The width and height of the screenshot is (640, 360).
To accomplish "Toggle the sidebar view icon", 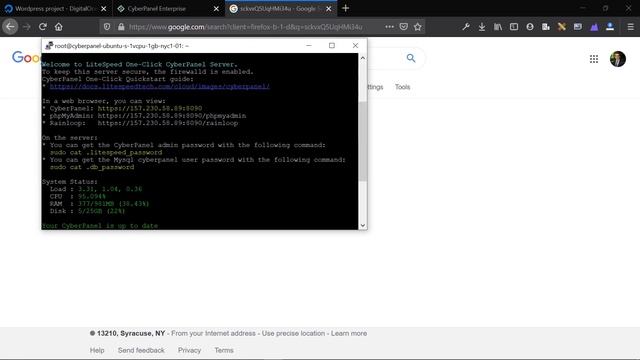I will (514, 27).
